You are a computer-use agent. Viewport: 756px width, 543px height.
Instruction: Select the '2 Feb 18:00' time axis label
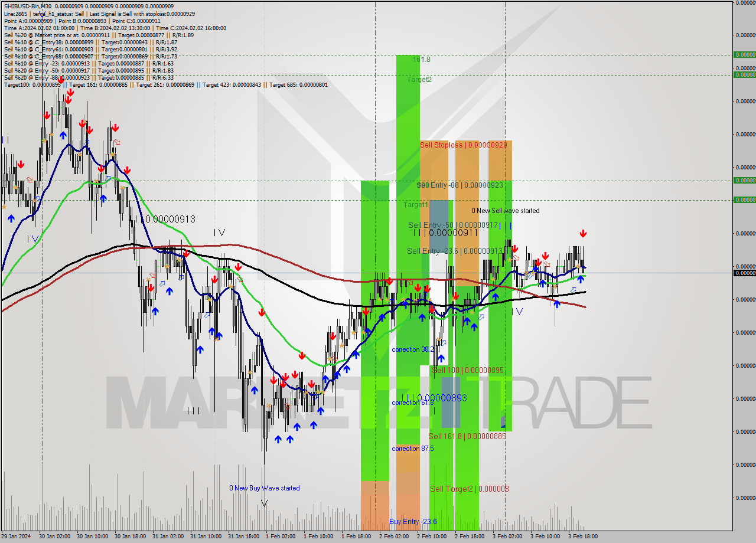(x=470, y=537)
